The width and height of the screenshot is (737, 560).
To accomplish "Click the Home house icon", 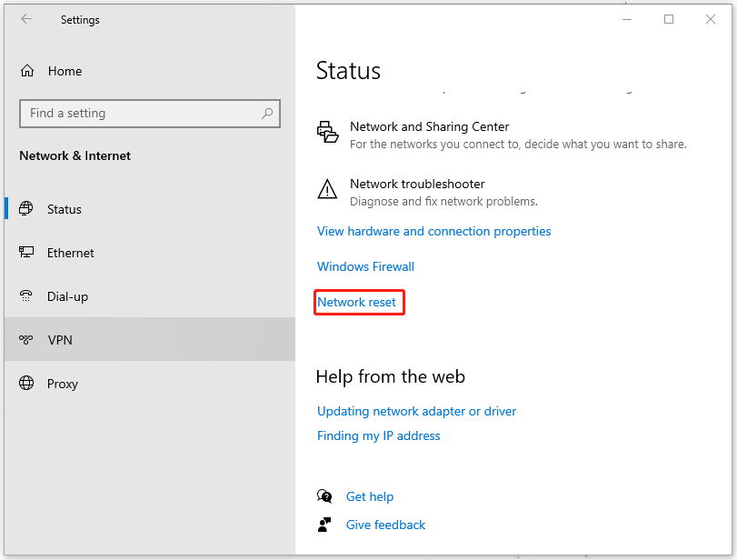I will click(x=27, y=70).
